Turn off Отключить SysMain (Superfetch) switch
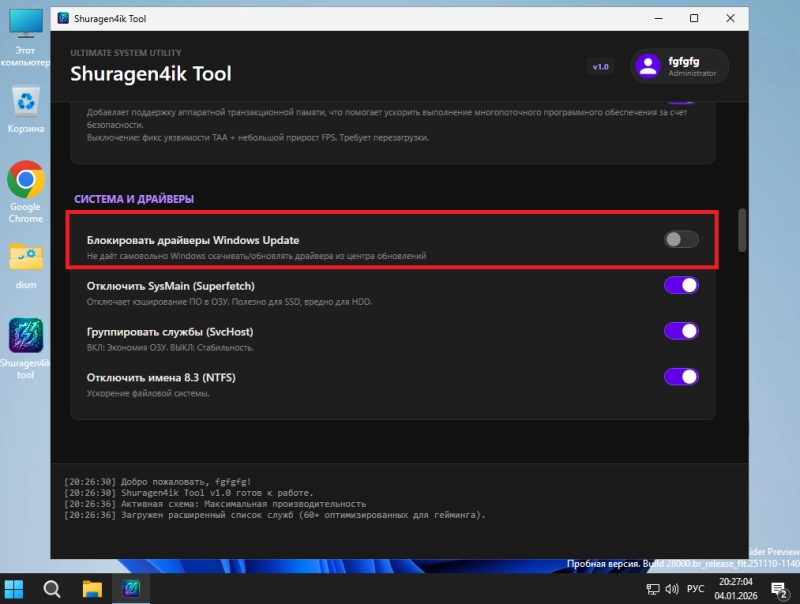The width and height of the screenshot is (800, 604). pyautogui.click(x=681, y=285)
